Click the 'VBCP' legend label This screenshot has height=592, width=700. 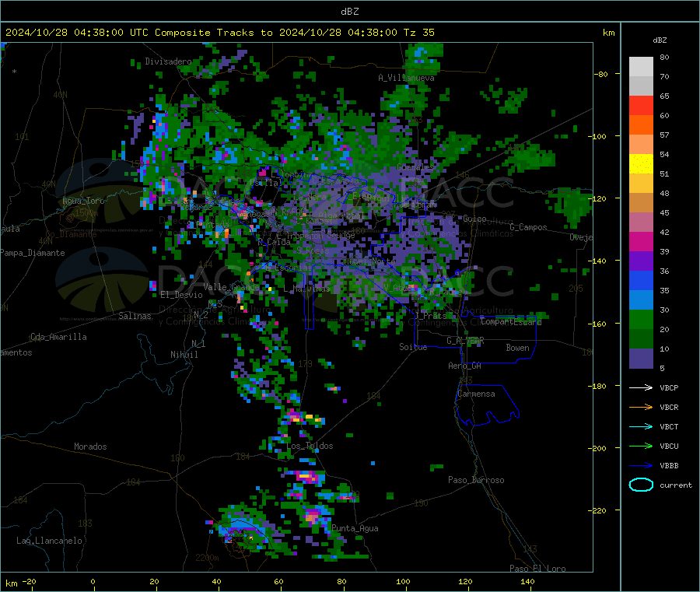[669, 387]
